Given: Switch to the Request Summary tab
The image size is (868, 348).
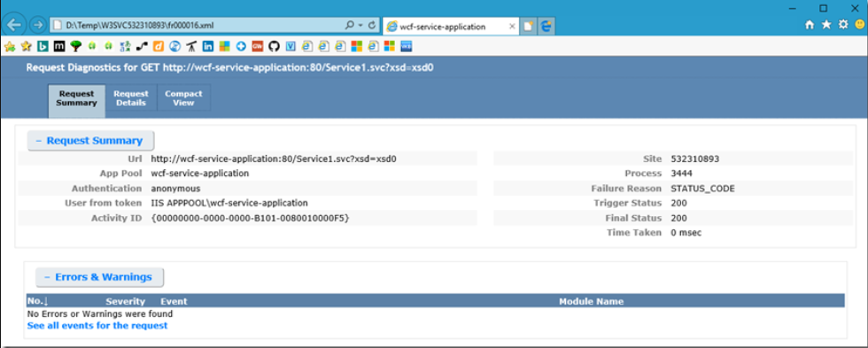Looking at the screenshot, I should (76, 100).
